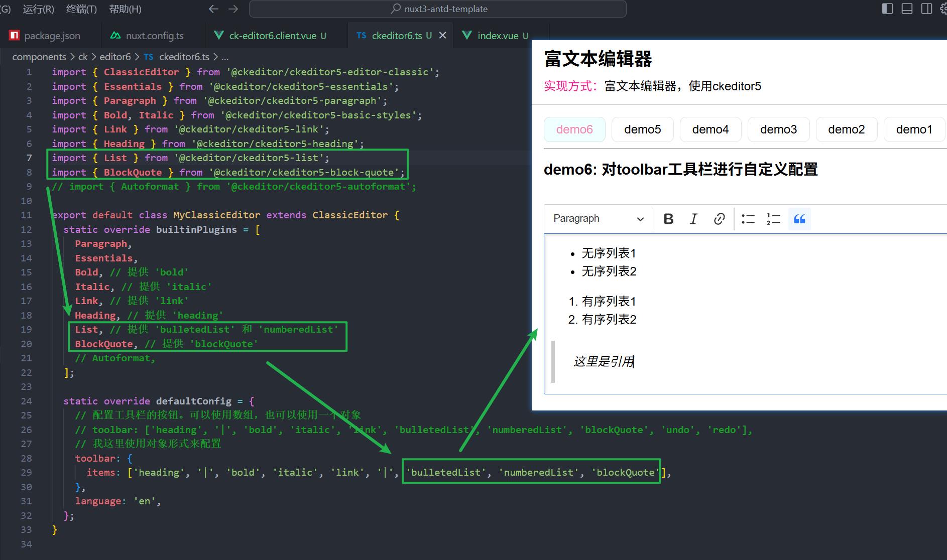The width and height of the screenshot is (947, 560).
Task: Select the ck breadcrumb folder
Action: point(83,57)
